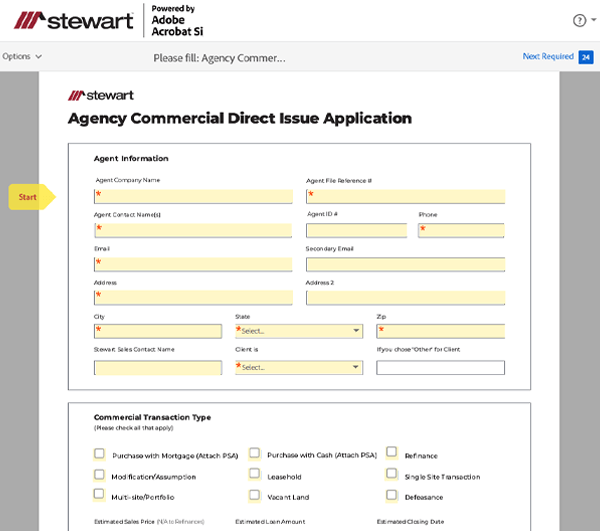Select the Email input field
Image resolution: width=600 pixels, height=531 pixels.
point(193,264)
